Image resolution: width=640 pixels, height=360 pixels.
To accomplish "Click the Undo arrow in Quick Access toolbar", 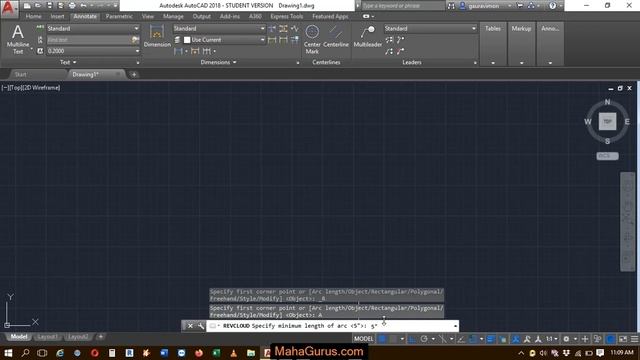I will click(x=83, y=6).
